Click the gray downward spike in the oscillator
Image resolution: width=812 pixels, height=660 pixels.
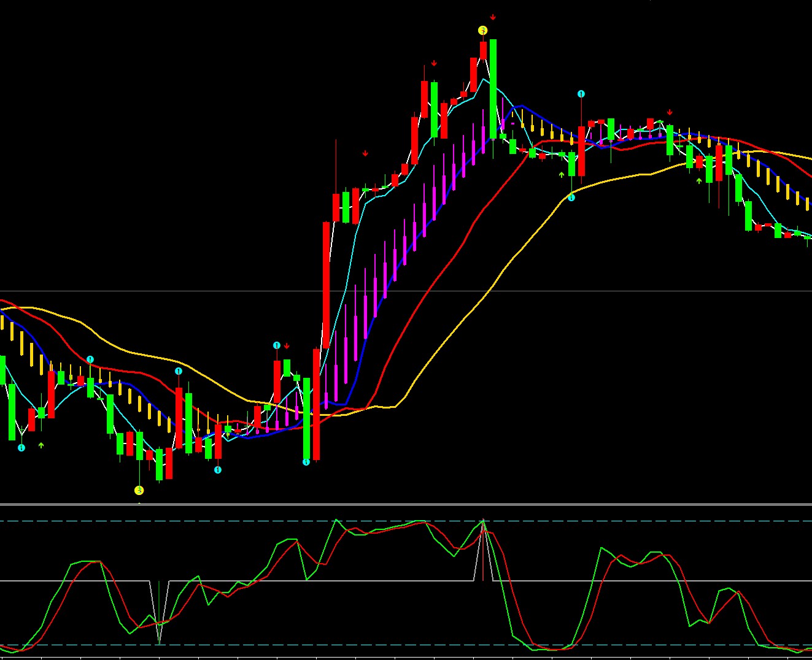[x=159, y=613]
